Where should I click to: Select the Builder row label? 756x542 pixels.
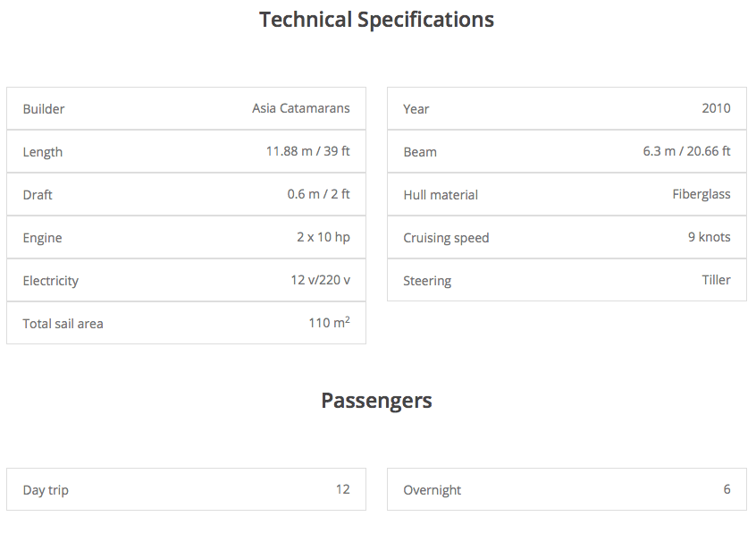[x=44, y=109]
